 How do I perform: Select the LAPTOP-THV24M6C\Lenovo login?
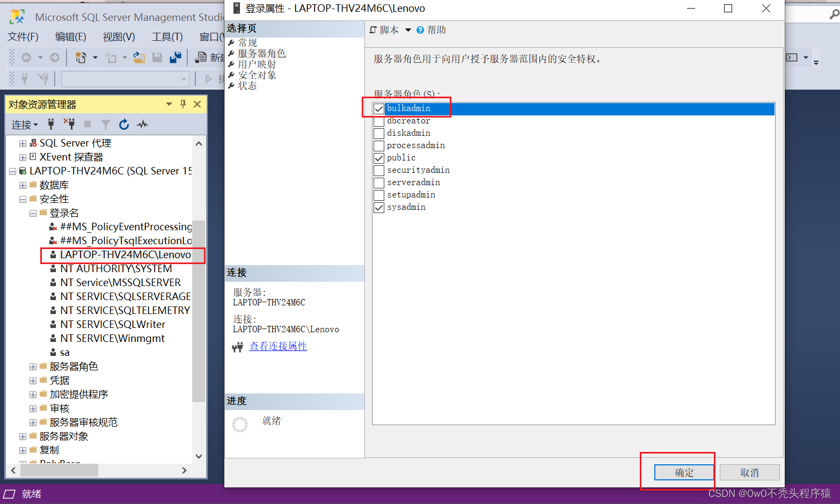click(x=126, y=255)
